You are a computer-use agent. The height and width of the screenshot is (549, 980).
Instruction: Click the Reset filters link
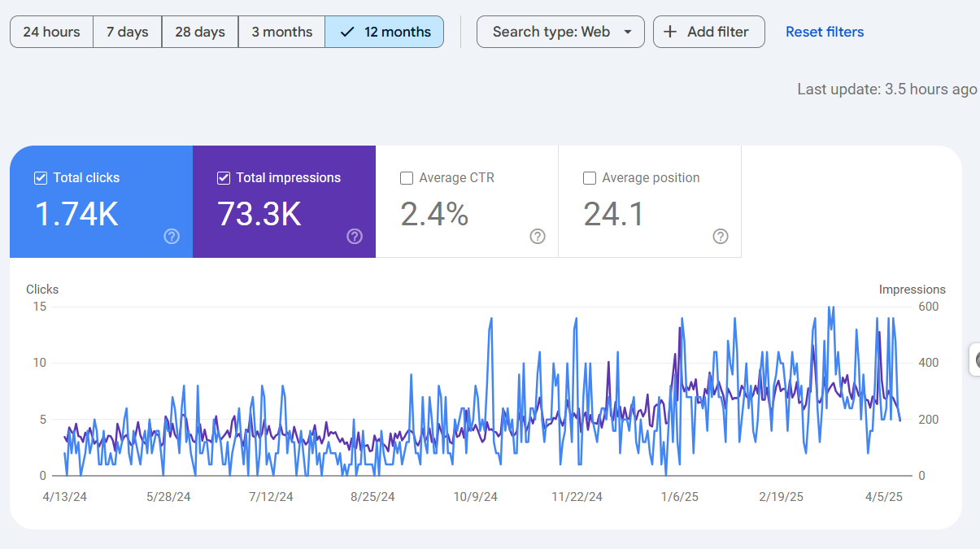pos(824,32)
